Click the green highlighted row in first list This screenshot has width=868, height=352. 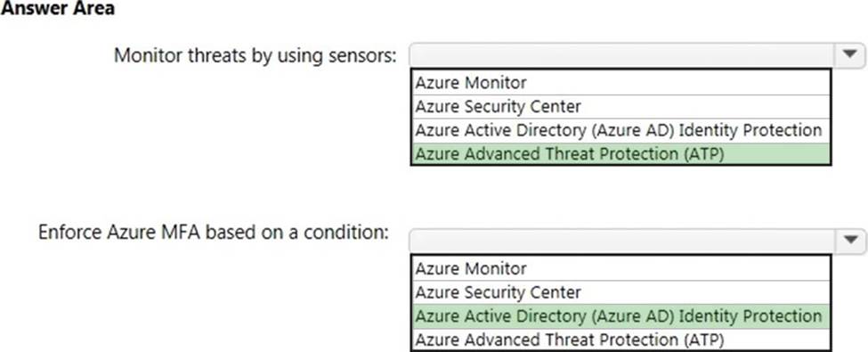pyautogui.click(x=621, y=154)
